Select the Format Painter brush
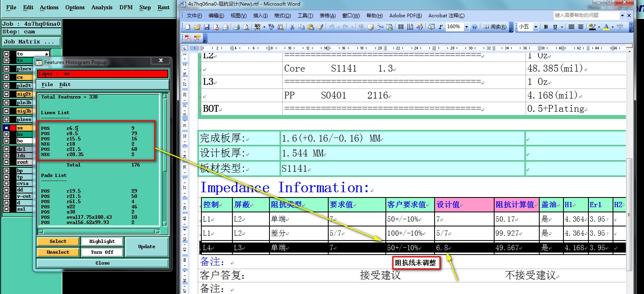 pyautogui.click(x=320, y=27)
